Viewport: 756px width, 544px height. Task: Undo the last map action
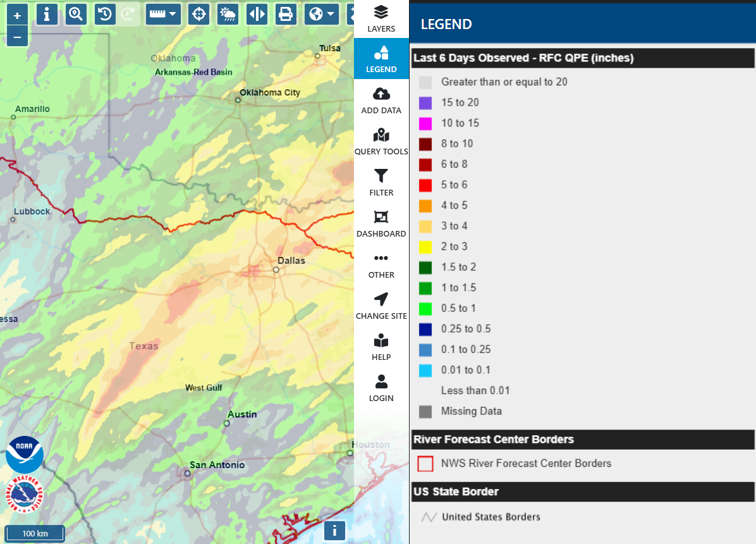[x=105, y=14]
